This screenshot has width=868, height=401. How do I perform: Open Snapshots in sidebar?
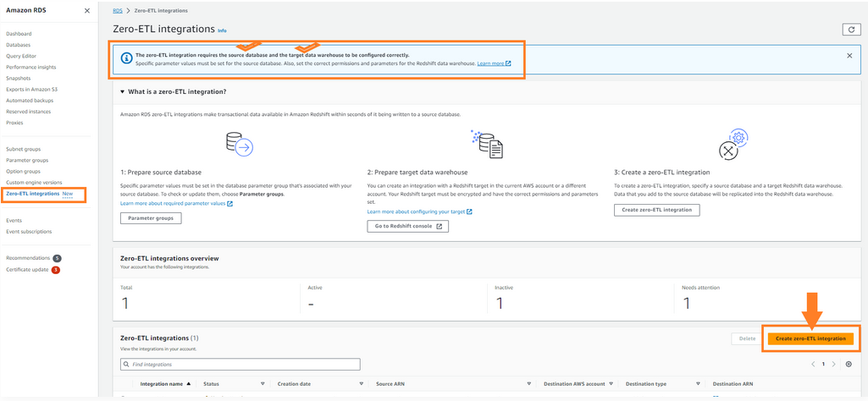click(19, 78)
